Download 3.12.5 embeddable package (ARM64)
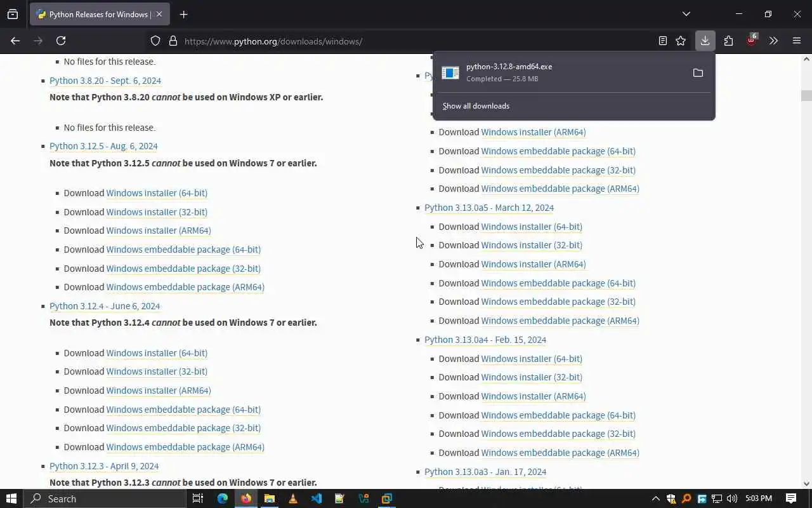Screen dimensions: 812x508 [x=185, y=287]
